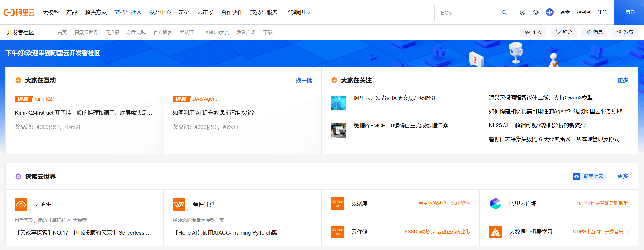This screenshot has height=250, width=644.
Task: Click the globe language icon in top bar
Action: point(522,12)
